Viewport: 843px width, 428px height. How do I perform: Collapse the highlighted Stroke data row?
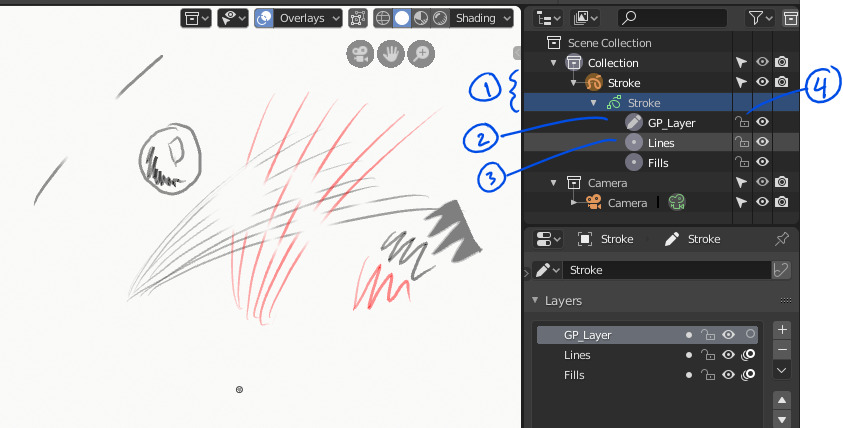pos(594,103)
